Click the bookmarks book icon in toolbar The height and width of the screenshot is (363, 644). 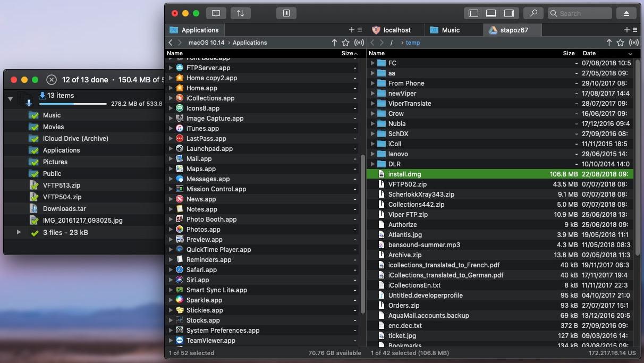(x=216, y=13)
